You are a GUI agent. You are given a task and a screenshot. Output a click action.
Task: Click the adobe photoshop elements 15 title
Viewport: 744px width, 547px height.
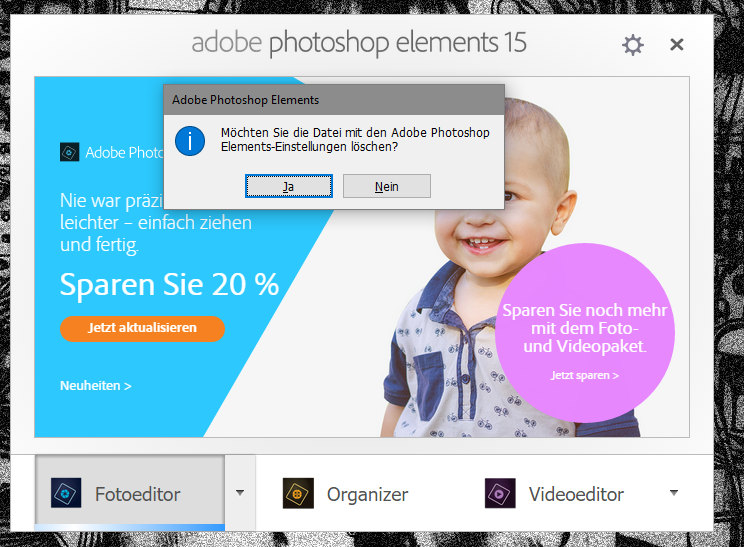coord(359,43)
